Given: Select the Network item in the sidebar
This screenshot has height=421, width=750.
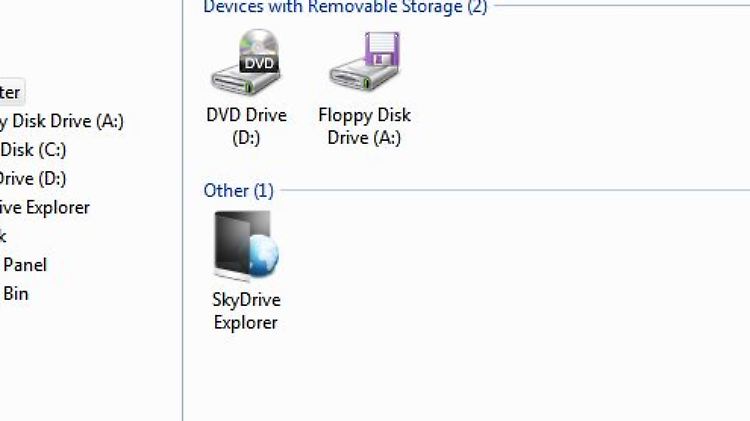Looking at the screenshot, I should (3, 236).
